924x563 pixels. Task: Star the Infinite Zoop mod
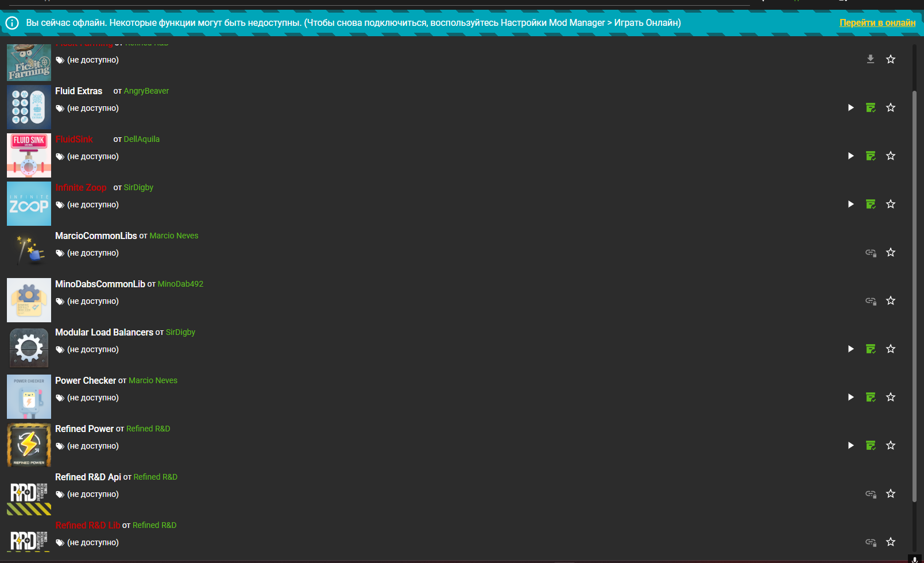[x=891, y=204]
